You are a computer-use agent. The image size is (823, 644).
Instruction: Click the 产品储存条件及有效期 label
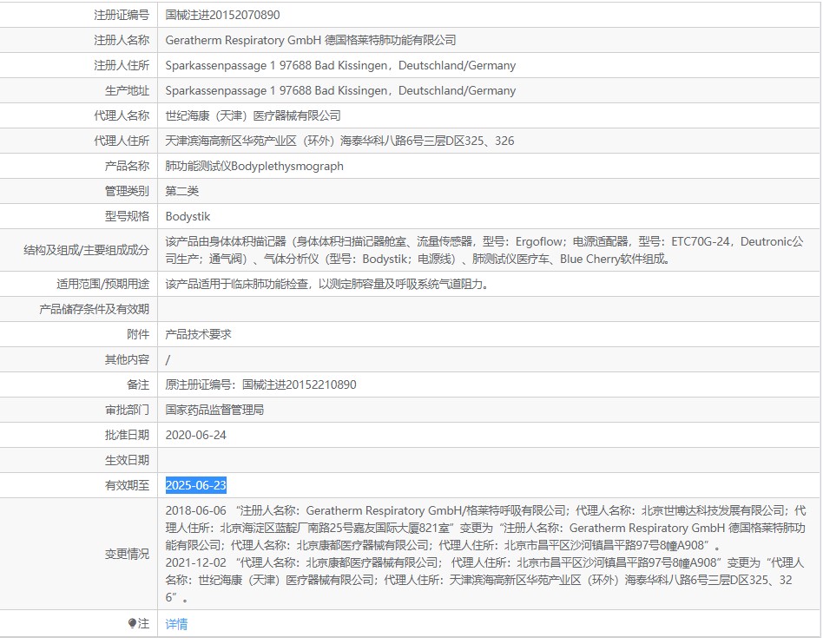(95, 309)
